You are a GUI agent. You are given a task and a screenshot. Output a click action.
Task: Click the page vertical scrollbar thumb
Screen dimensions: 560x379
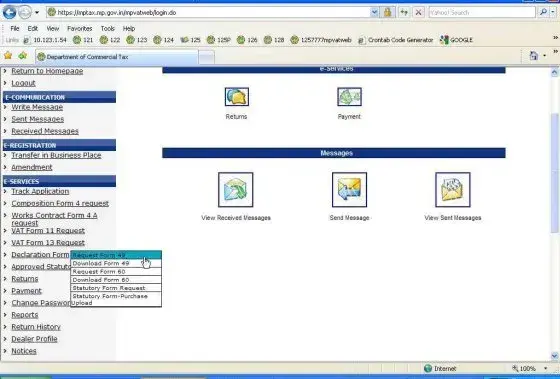[x=555, y=173]
